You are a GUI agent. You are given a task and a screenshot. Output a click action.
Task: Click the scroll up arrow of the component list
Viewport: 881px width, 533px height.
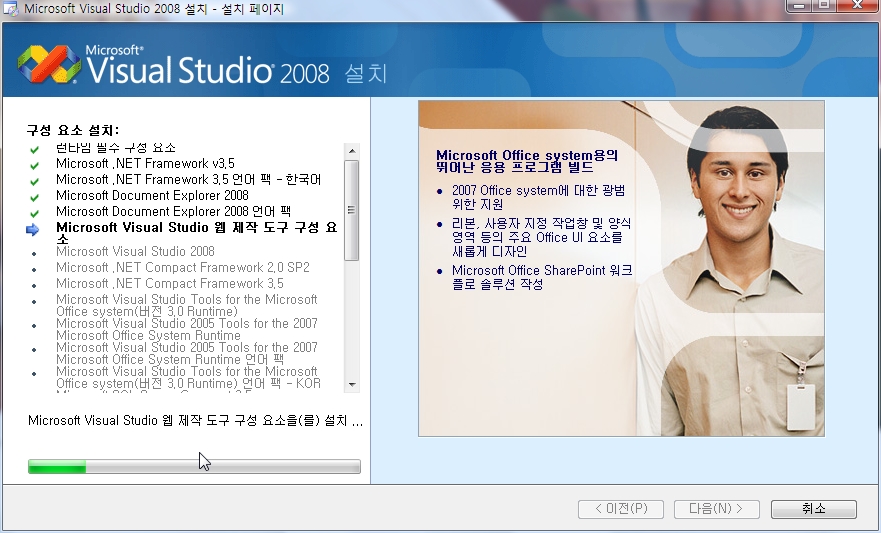(x=352, y=151)
